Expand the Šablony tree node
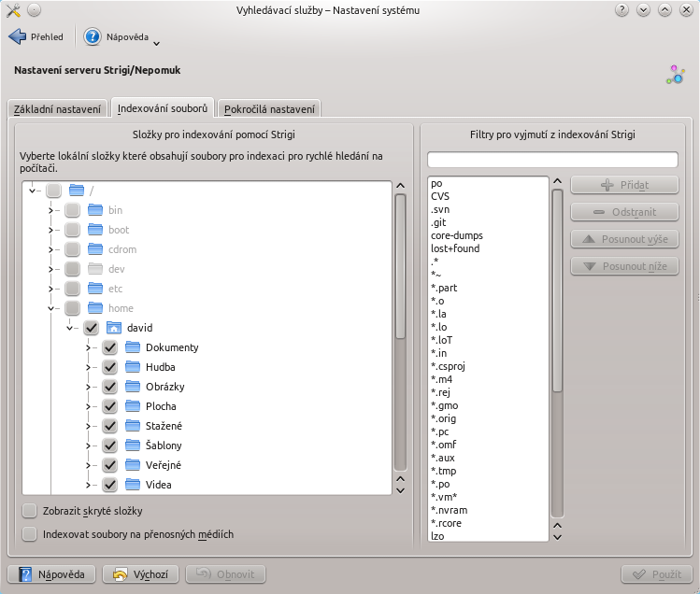This screenshot has height=594, width=700. [88, 445]
